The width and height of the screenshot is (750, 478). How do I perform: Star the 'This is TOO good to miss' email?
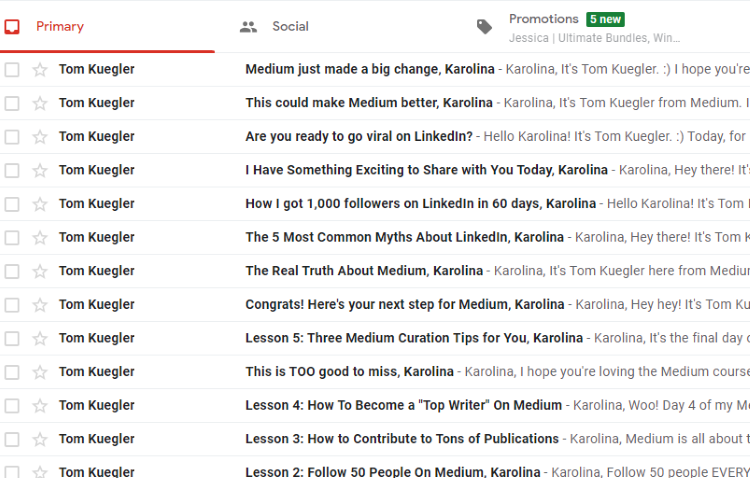pos(40,372)
